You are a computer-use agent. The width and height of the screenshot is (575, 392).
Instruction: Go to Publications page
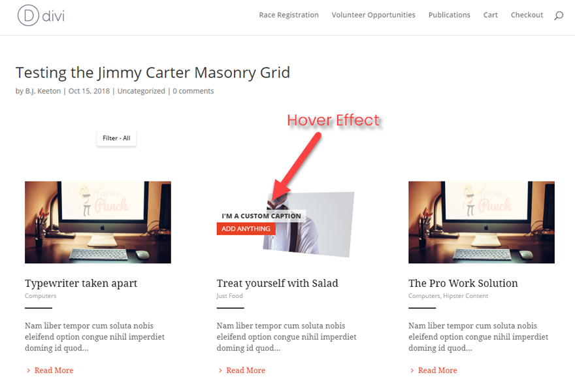[x=450, y=15]
